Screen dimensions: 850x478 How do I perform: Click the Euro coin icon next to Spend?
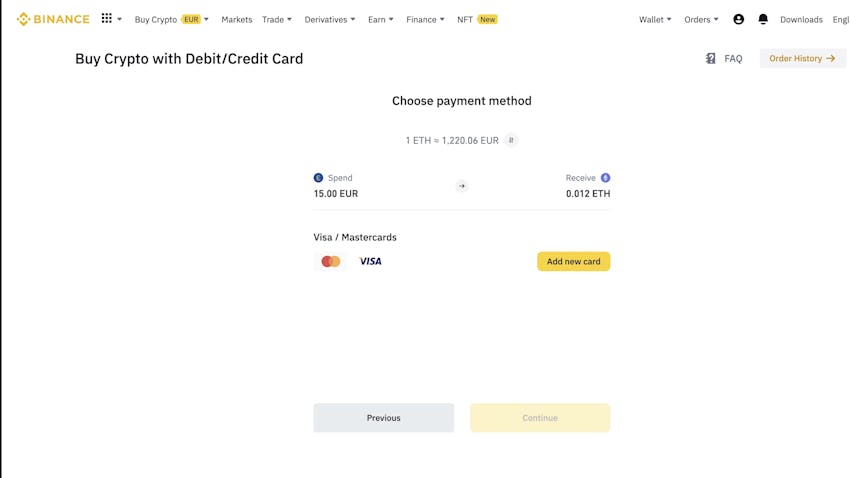(x=318, y=178)
